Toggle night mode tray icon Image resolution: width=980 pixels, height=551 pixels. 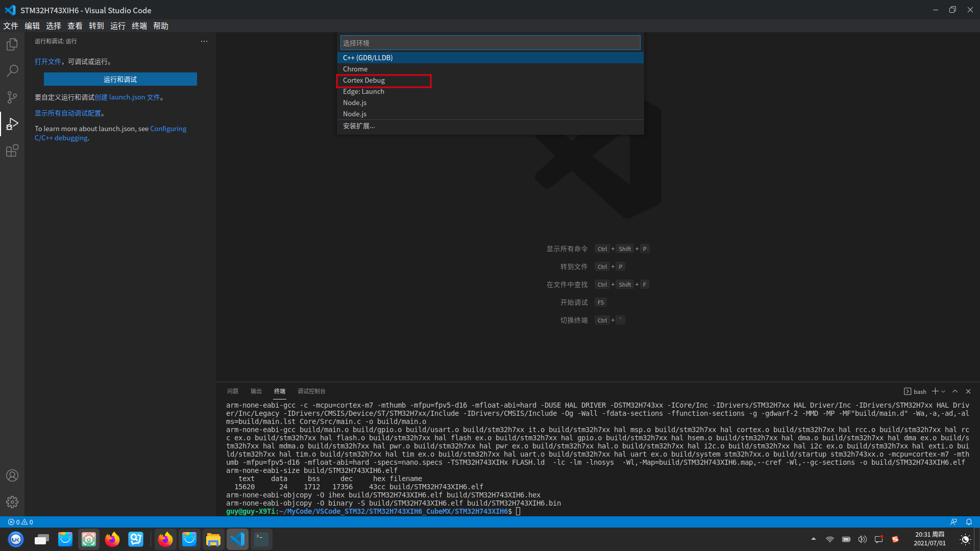point(965,539)
